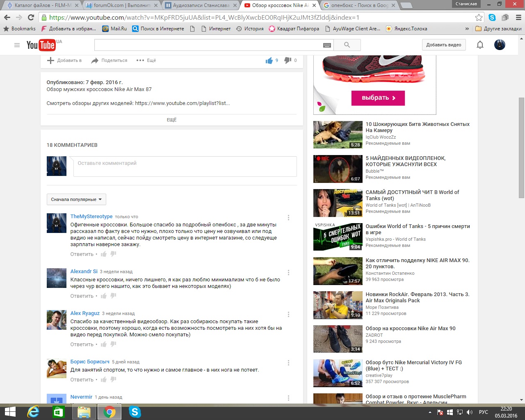Switch input language via РУС indicator
This screenshot has width=525, height=420.
point(484,412)
